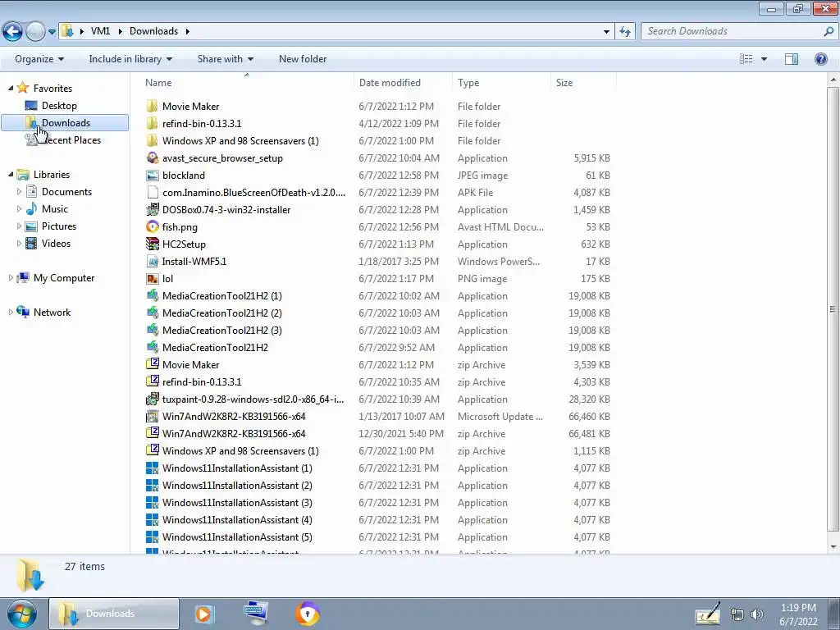Click the VM1 breadcrumb in address bar

tap(100, 31)
